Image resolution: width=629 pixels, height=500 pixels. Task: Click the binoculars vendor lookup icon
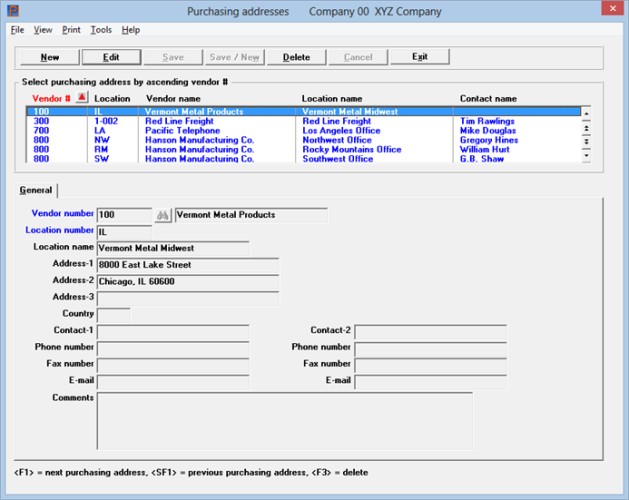(162, 215)
